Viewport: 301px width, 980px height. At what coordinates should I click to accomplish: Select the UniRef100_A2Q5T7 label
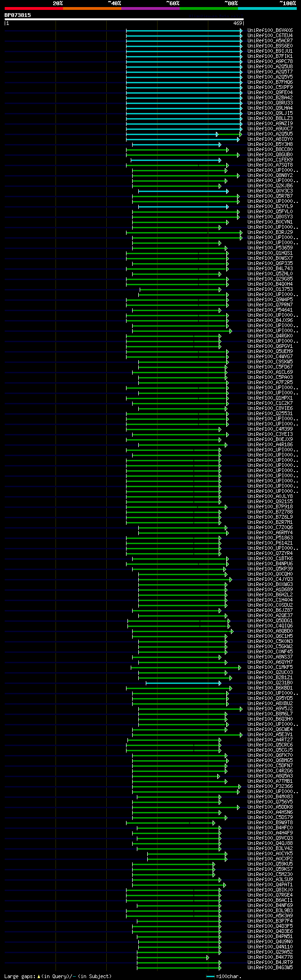[270, 72]
